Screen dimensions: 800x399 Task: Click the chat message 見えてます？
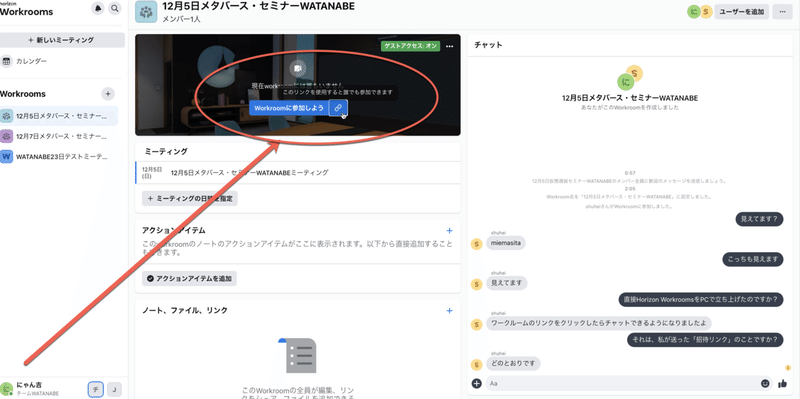pos(759,219)
